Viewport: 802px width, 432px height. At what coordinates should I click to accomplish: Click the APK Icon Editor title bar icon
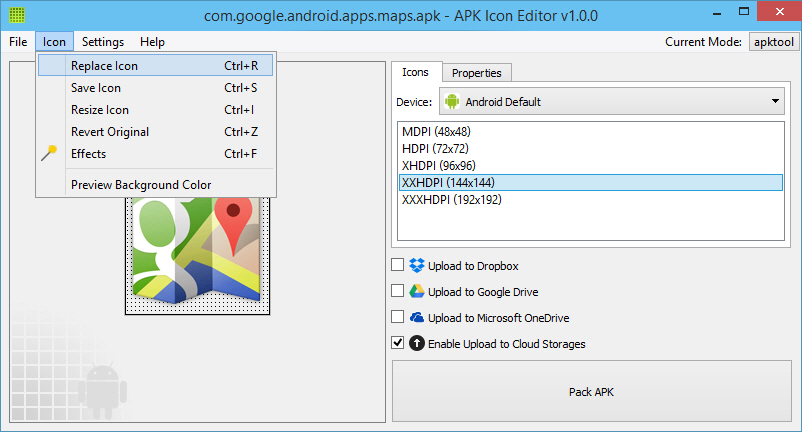17,16
